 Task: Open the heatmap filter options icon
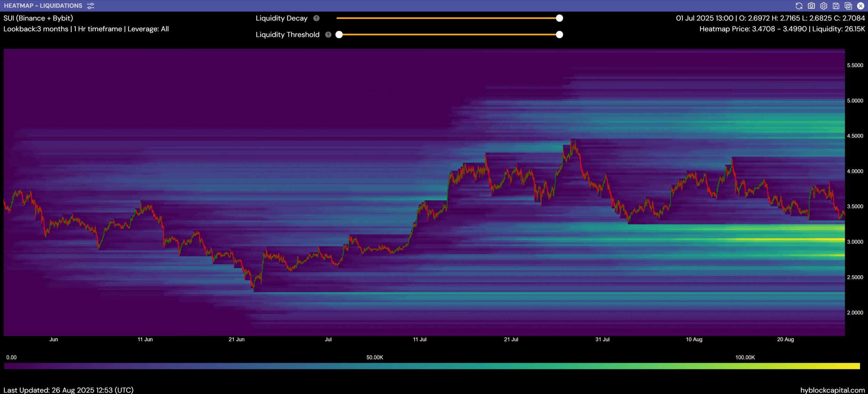pyautogui.click(x=91, y=6)
